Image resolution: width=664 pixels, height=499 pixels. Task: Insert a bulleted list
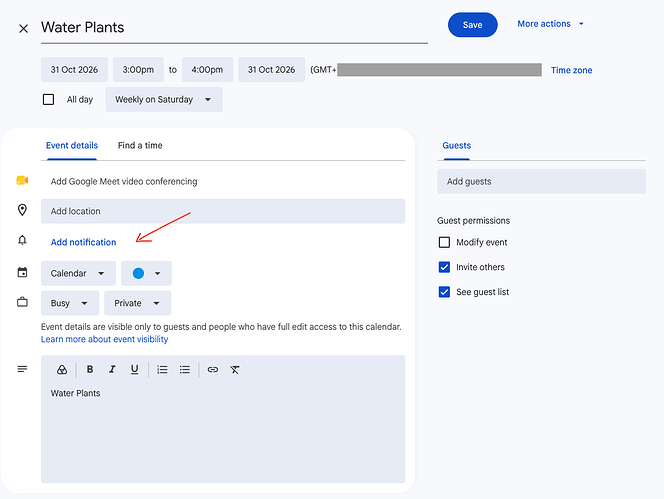(185, 370)
